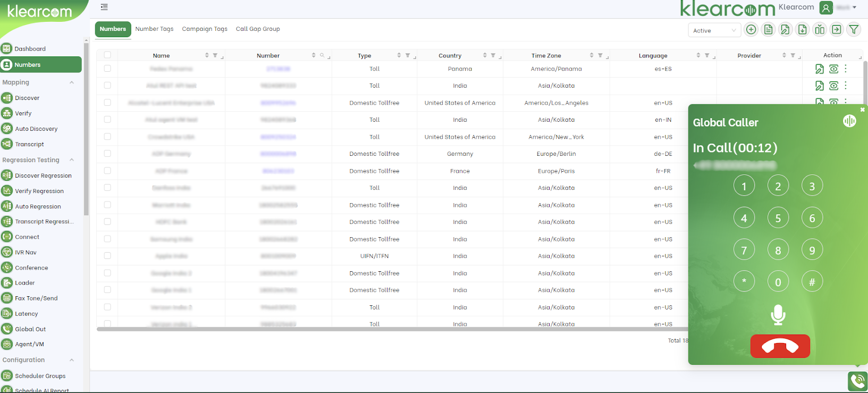Toggle the sidebar hamburger menu icon

[x=104, y=7]
